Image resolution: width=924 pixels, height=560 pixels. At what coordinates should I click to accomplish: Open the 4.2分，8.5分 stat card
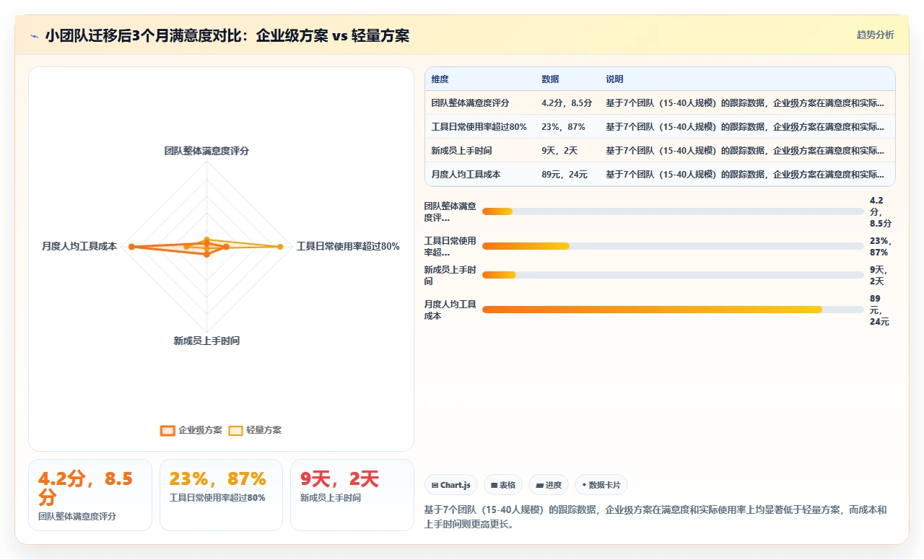point(90,495)
